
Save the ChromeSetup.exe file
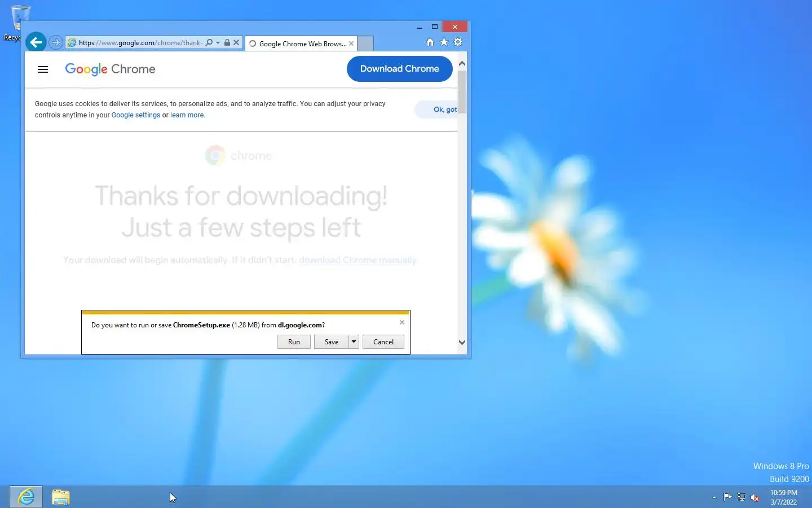(x=332, y=342)
